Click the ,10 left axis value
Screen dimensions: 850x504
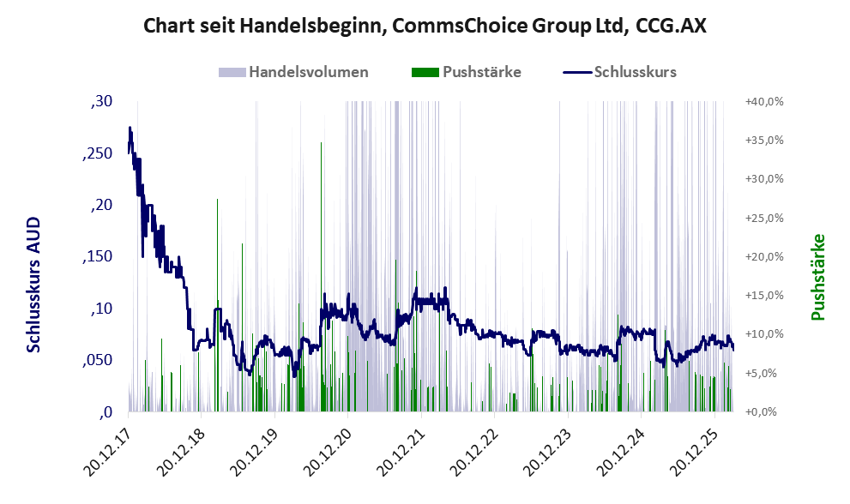[x=101, y=309]
